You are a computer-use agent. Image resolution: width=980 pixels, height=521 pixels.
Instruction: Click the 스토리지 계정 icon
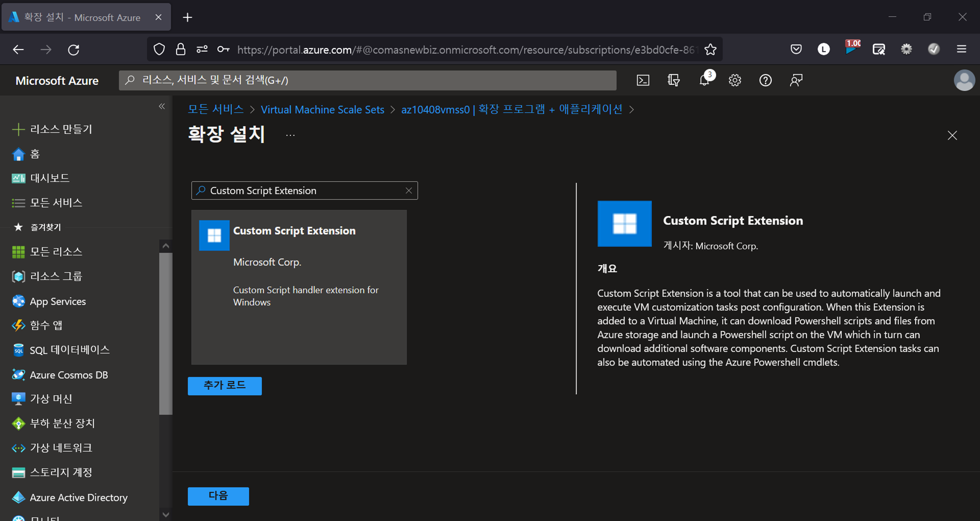19,472
